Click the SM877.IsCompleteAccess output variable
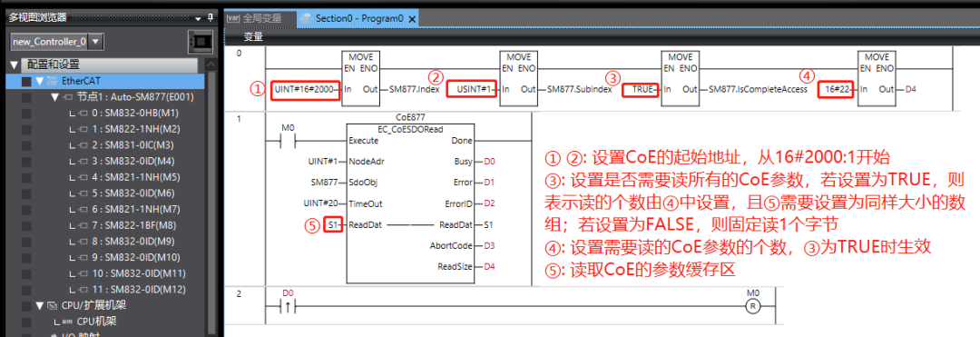The height and width of the screenshot is (337, 980). pyautogui.click(x=758, y=90)
